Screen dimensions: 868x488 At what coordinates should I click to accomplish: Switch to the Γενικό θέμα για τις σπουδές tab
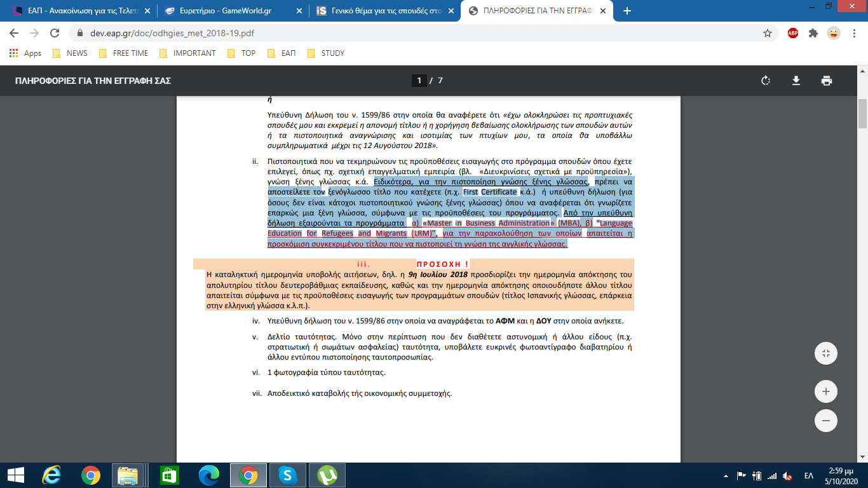[x=384, y=11]
